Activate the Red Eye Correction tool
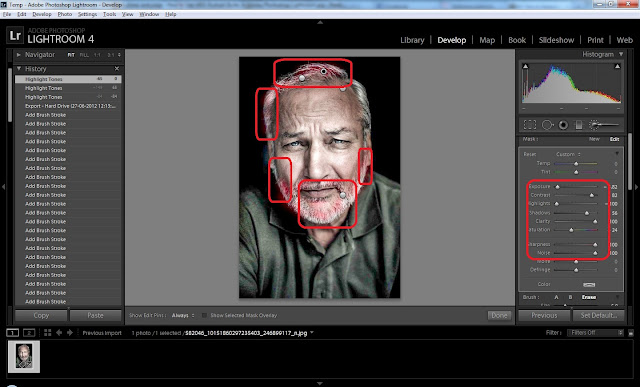The width and height of the screenshot is (640, 387). [563, 125]
